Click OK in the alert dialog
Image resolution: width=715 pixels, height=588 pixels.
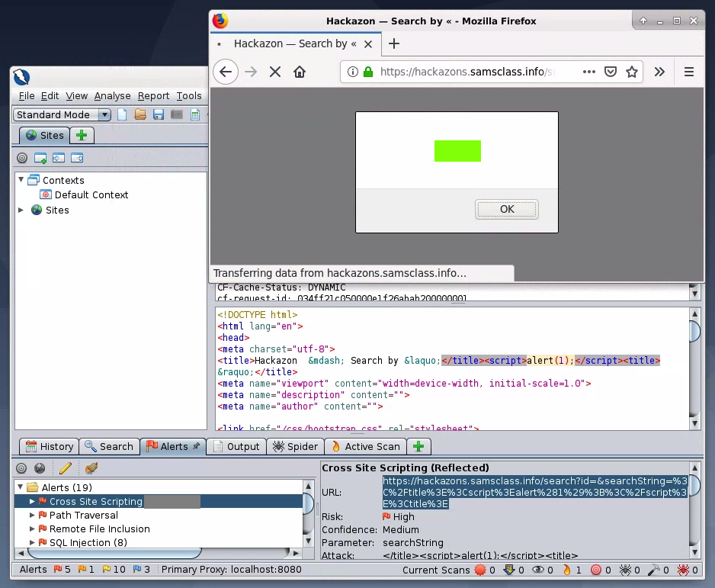coord(507,209)
